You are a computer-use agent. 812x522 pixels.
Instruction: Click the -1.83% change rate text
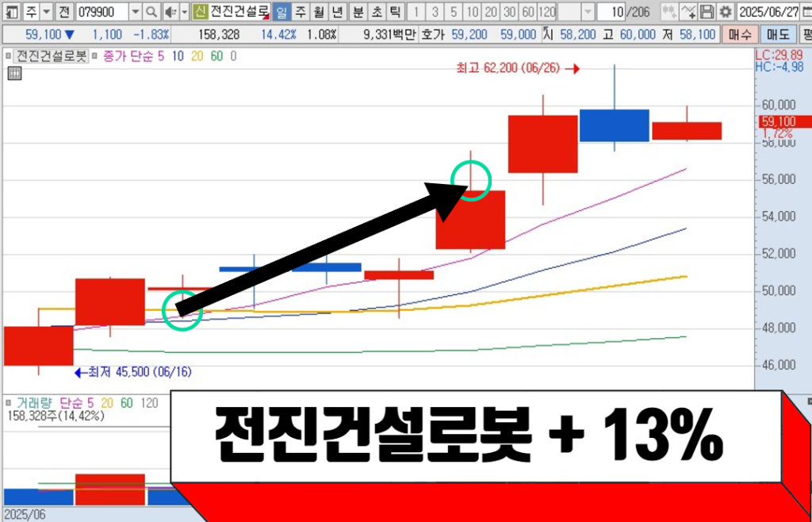tap(151, 35)
